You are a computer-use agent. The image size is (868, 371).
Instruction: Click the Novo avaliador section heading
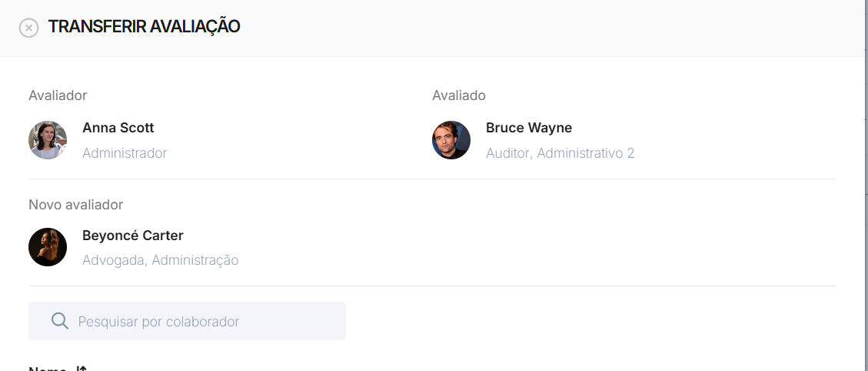[x=76, y=205]
